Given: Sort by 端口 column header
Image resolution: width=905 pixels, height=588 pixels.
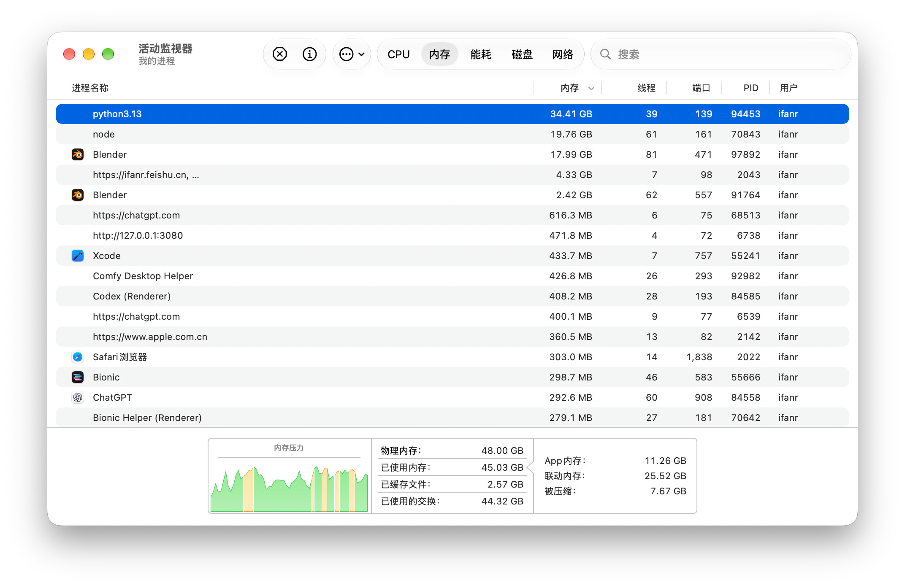Looking at the screenshot, I should 701,88.
